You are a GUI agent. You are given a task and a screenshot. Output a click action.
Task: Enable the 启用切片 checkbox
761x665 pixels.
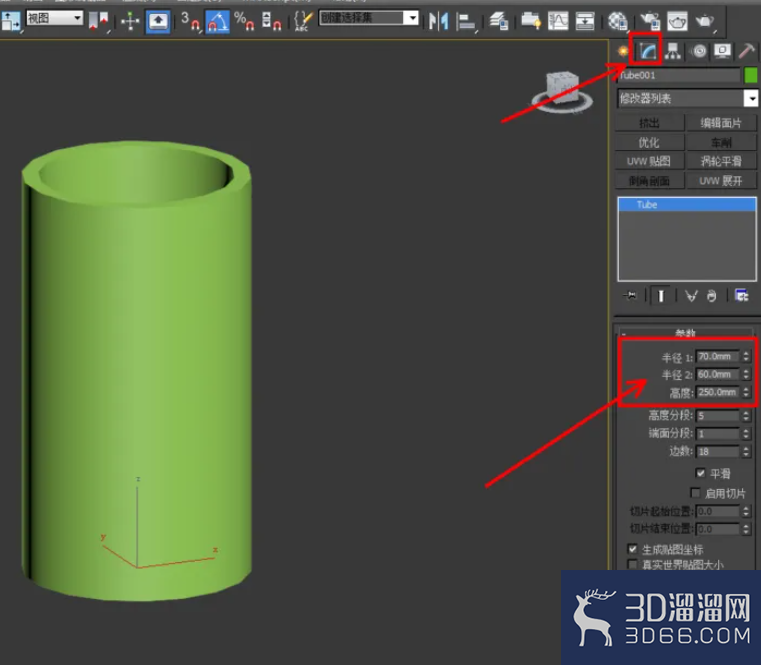pyautogui.click(x=695, y=493)
